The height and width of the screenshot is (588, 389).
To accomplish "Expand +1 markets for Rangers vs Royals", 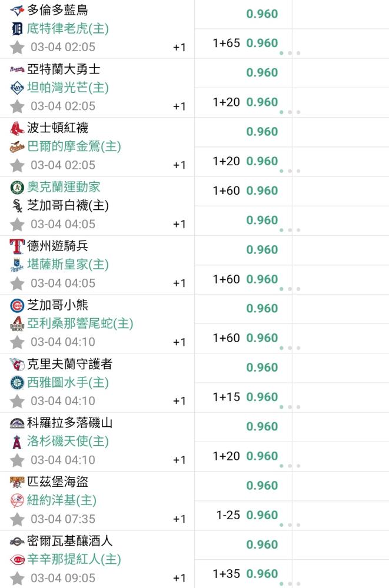I will [x=179, y=283].
